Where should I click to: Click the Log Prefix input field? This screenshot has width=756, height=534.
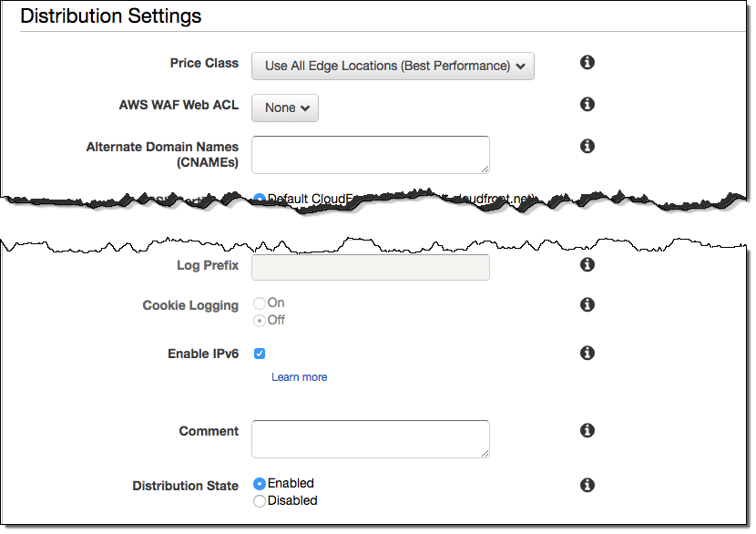(x=370, y=267)
